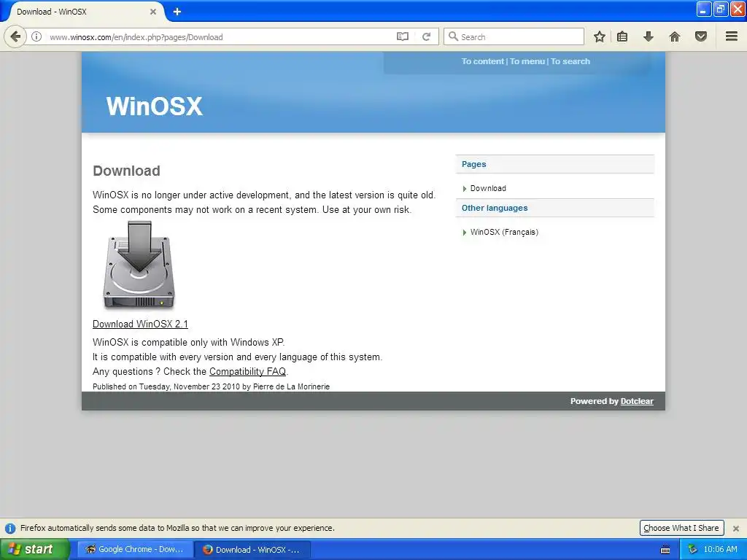Click the Pages sidebar heading
The image size is (747, 560).
click(x=473, y=164)
